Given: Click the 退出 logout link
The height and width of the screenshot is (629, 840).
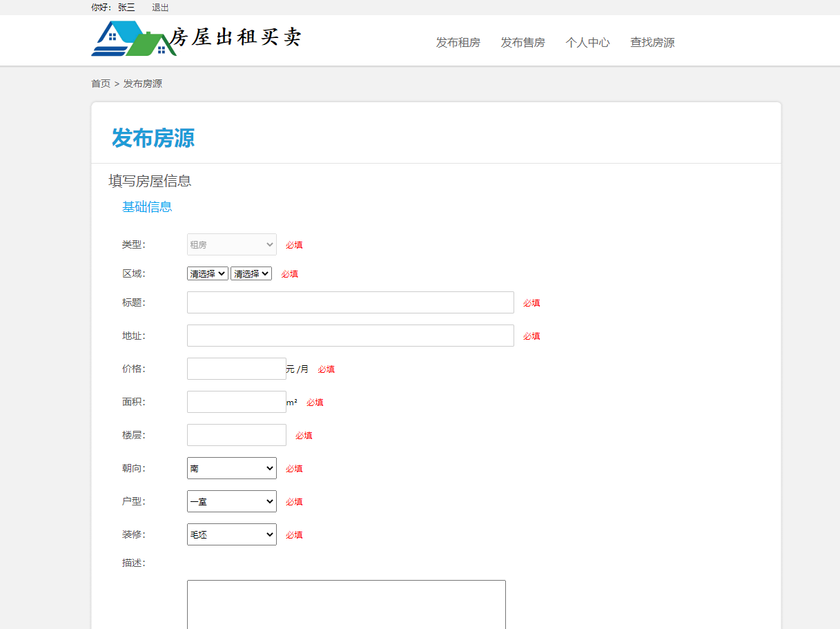Looking at the screenshot, I should (x=159, y=8).
